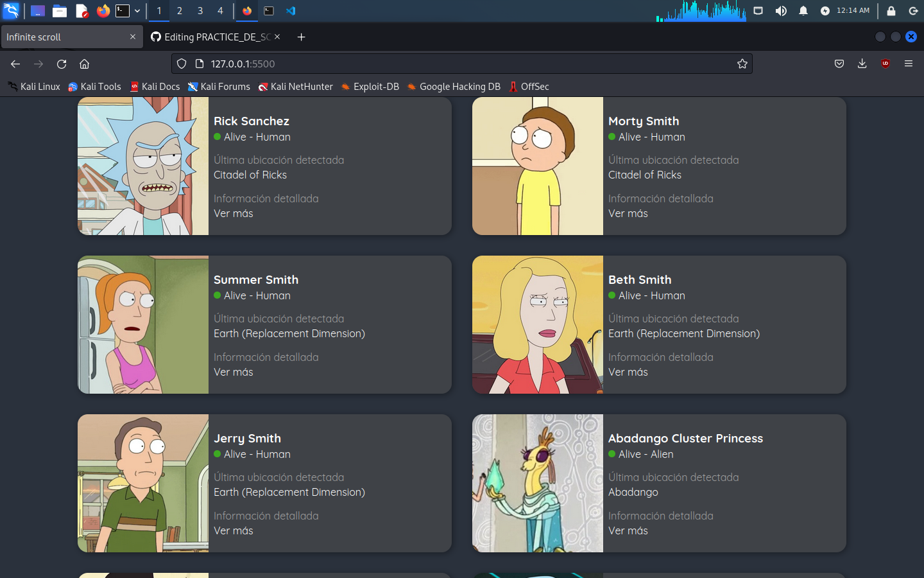Image resolution: width=924 pixels, height=578 pixels.
Task: Open the notifications bell in the system tray
Action: pyautogui.click(x=803, y=11)
